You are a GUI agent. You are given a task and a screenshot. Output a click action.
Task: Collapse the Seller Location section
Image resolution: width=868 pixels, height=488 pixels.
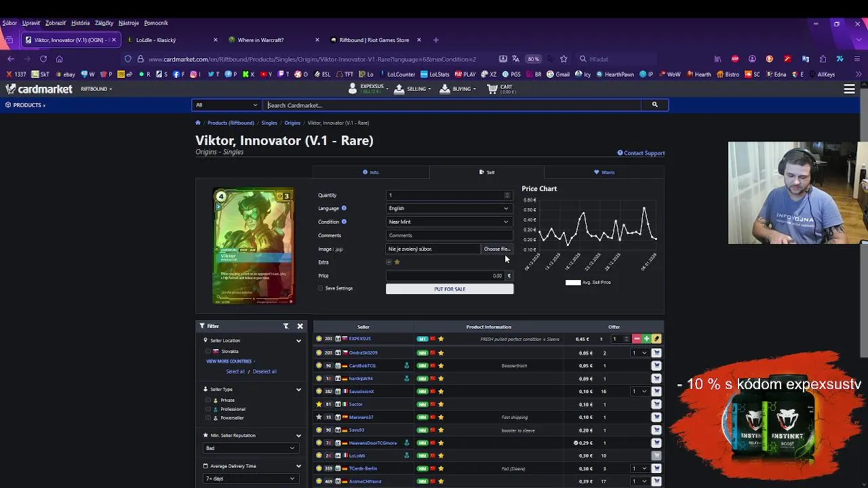(x=298, y=341)
